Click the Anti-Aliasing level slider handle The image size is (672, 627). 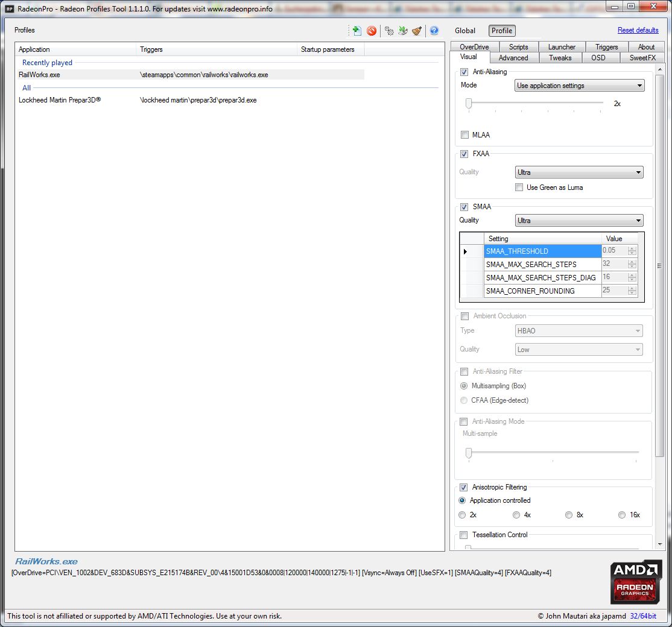coord(469,103)
